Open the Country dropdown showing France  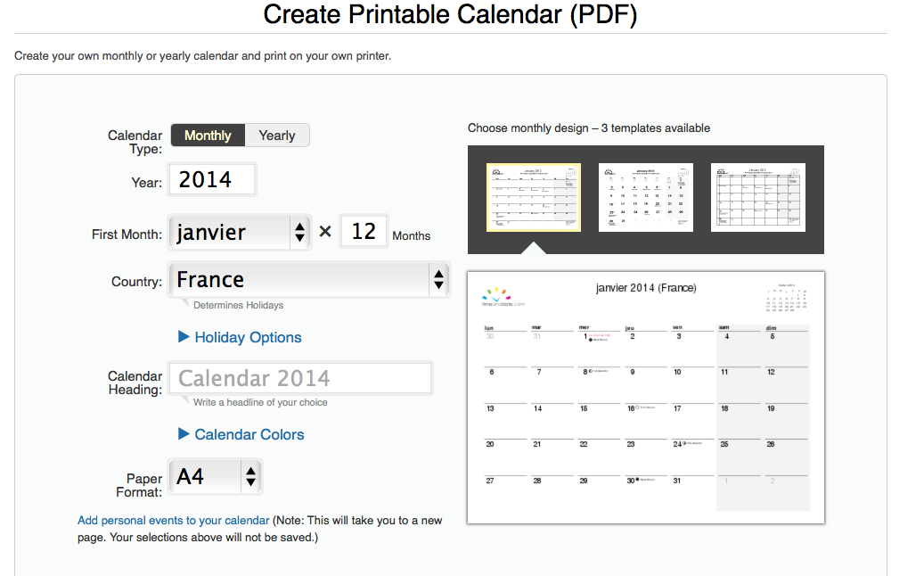pyautogui.click(x=310, y=280)
